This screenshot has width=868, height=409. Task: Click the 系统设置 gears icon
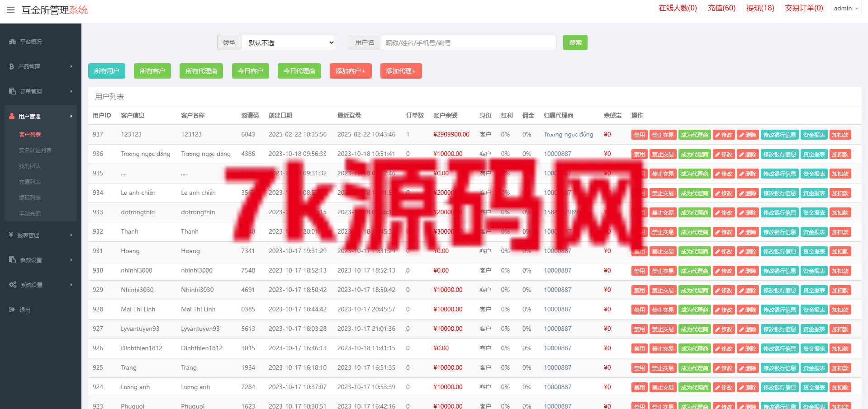tap(13, 285)
